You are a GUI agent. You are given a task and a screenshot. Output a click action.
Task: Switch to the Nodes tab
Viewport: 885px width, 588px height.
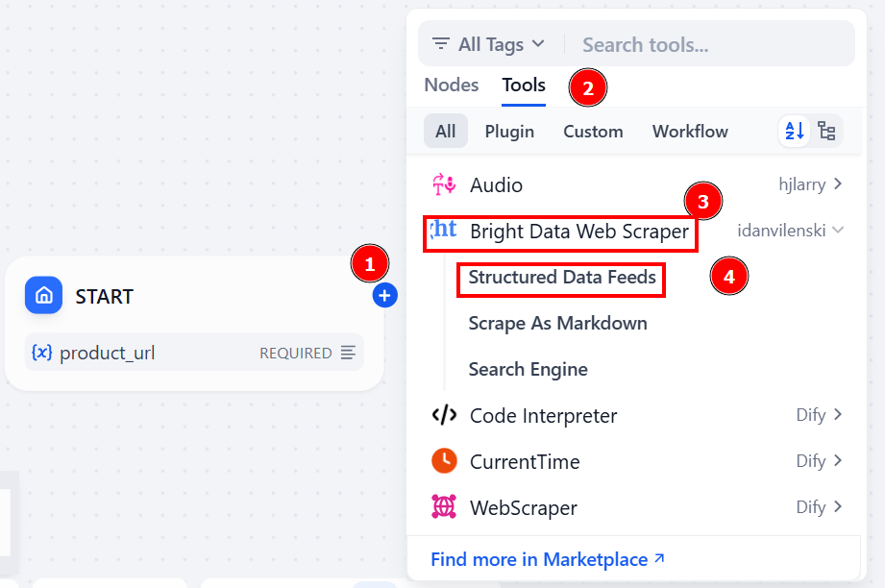coord(452,86)
